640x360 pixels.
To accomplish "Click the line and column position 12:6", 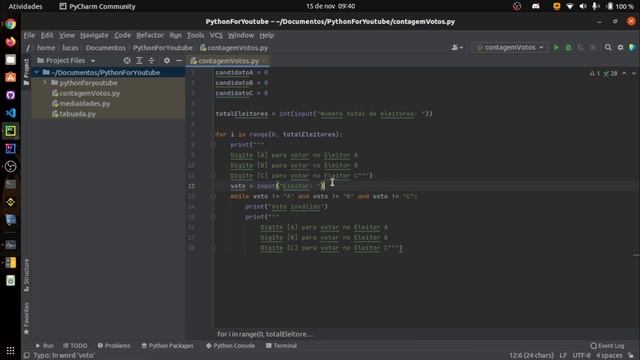I will [x=531, y=356].
